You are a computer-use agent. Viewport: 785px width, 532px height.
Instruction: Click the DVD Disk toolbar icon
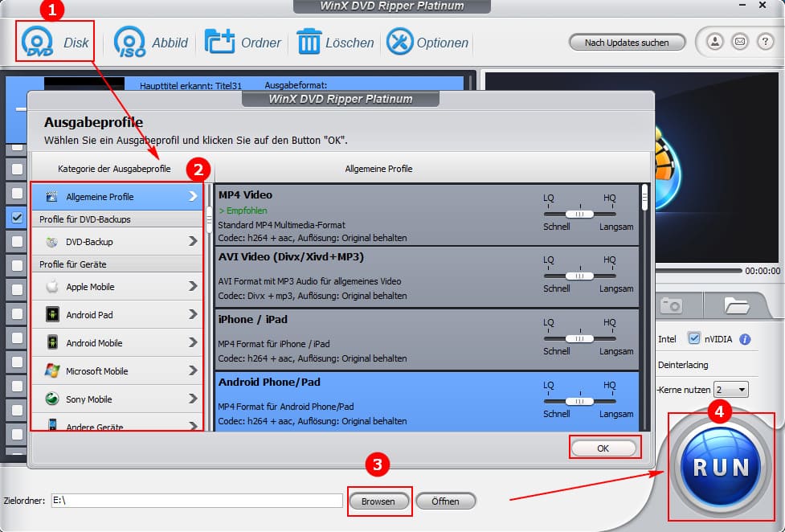click(x=38, y=42)
